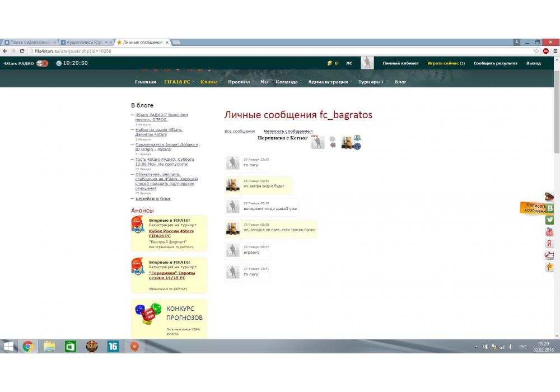The image size is (560, 392).
Task: Open the VK 'B' social icon
Action: [550, 208]
